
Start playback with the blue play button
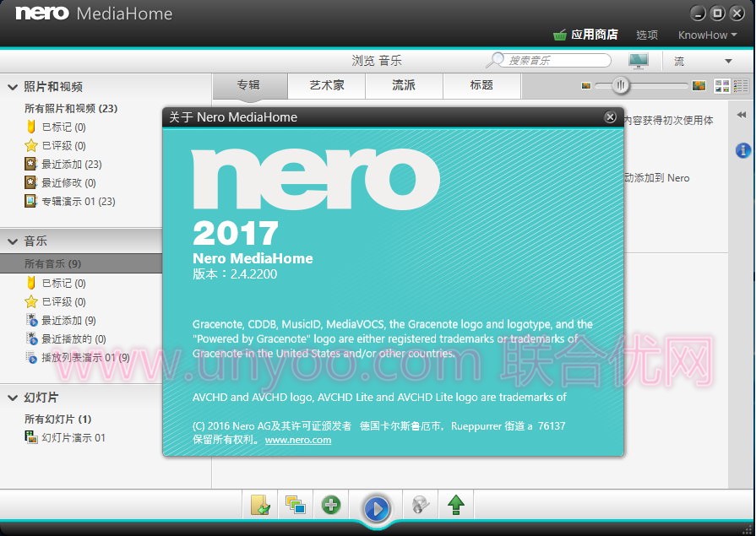(377, 508)
